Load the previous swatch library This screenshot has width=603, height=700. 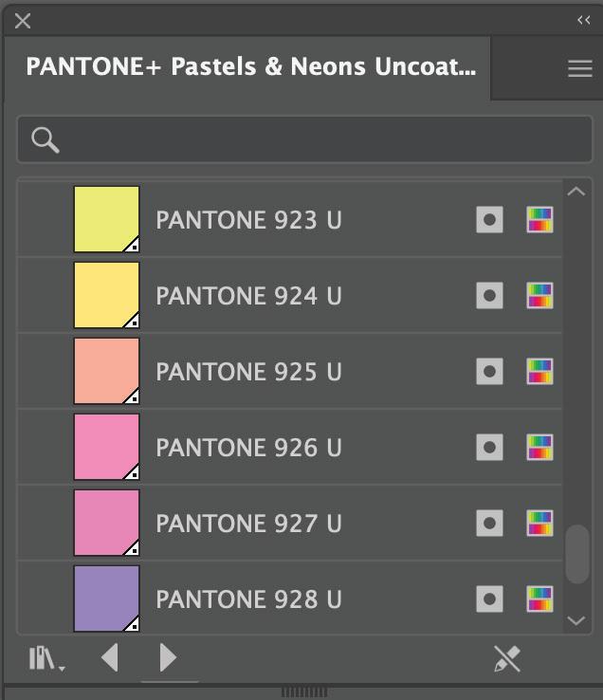tap(110, 657)
